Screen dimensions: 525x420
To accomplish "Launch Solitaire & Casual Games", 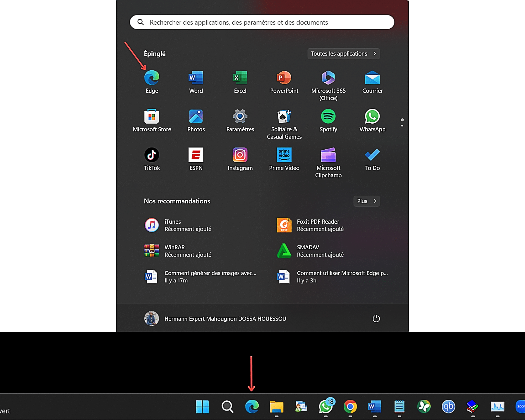I will (284, 124).
